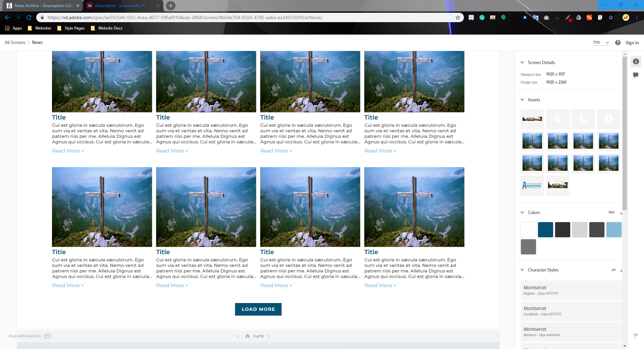Viewport: 644px width, 349px height.
Task: Reload the page in the browser
Action: 29,17
